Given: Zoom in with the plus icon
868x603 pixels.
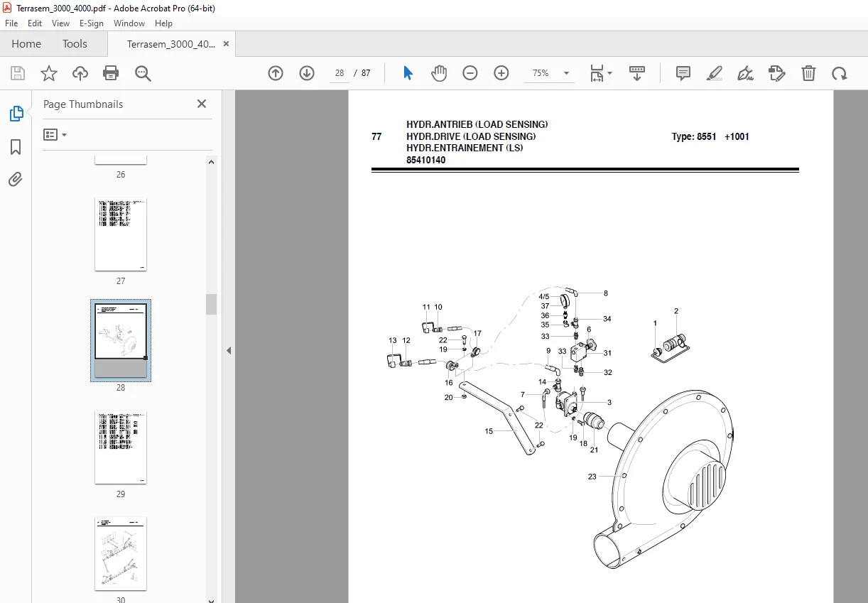Looking at the screenshot, I should click(501, 73).
